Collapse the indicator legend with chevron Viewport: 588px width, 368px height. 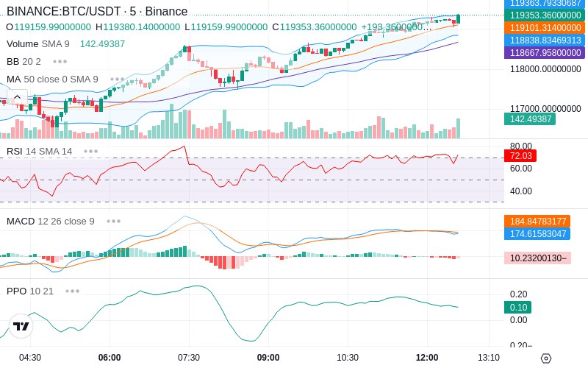coord(17,97)
